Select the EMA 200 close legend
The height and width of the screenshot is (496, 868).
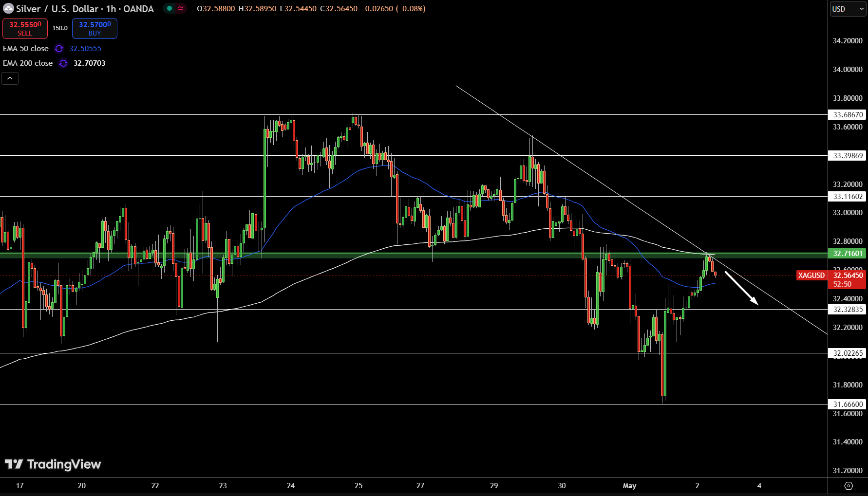click(28, 63)
